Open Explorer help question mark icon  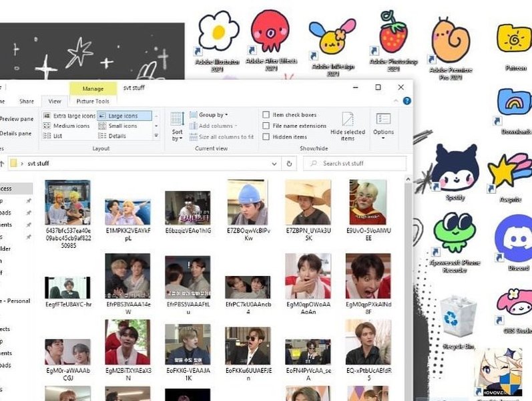(407, 101)
